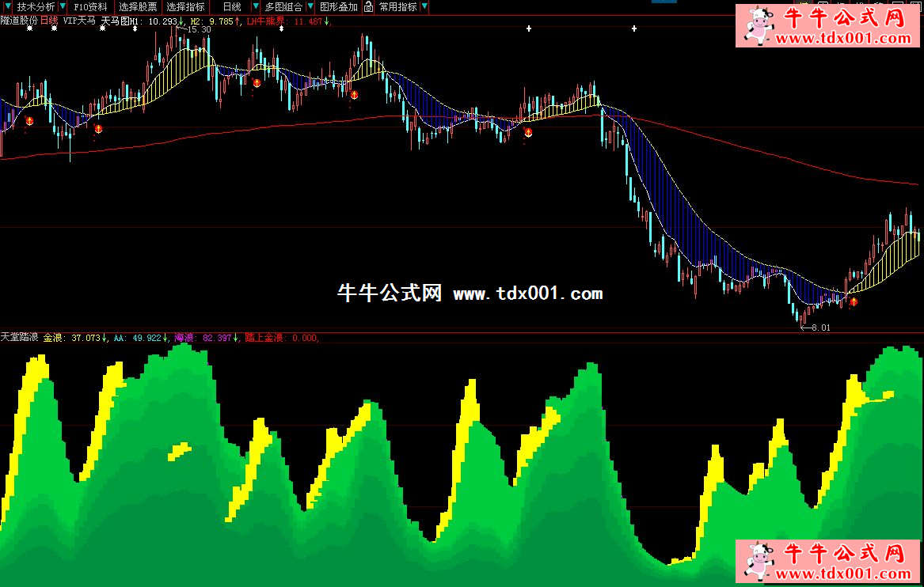Click the stock name 隧道股份
This screenshot has width=924, height=587.
click(x=19, y=21)
